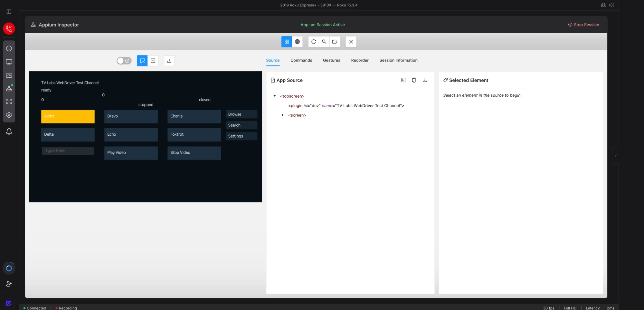Open the flask Appium icon in sidebar
Viewport: 644px width, 310px height.
[x=9, y=88]
